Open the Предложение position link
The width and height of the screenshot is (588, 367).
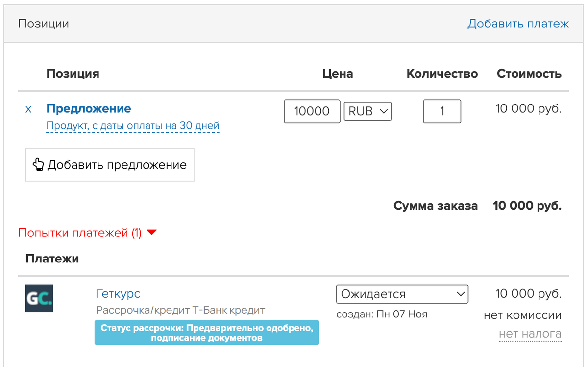89,108
